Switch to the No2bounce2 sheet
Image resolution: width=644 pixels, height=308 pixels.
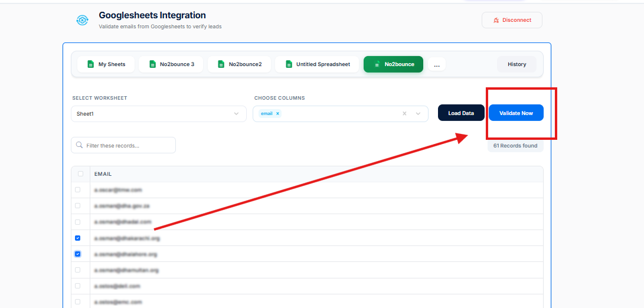pos(239,64)
